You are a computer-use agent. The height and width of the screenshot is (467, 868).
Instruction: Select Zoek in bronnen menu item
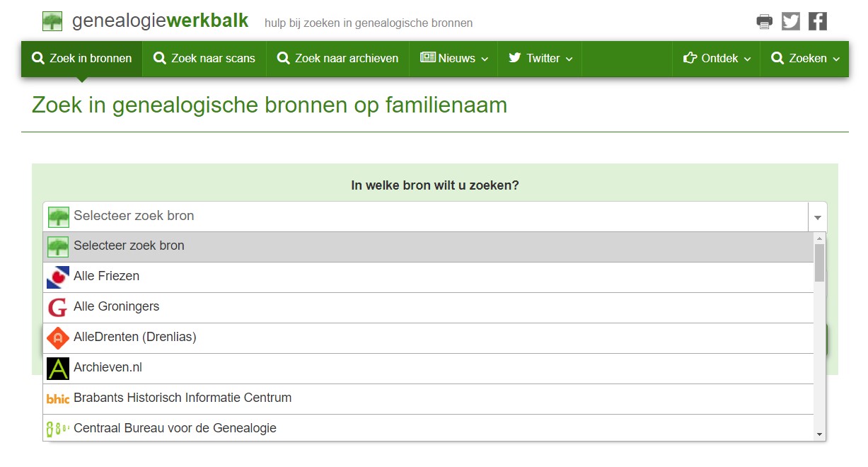(x=82, y=59)
